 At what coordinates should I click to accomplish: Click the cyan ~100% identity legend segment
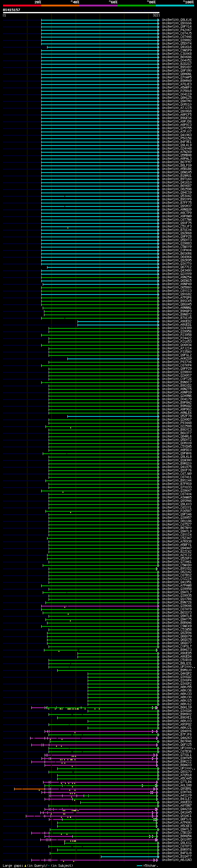coord(175,6)
